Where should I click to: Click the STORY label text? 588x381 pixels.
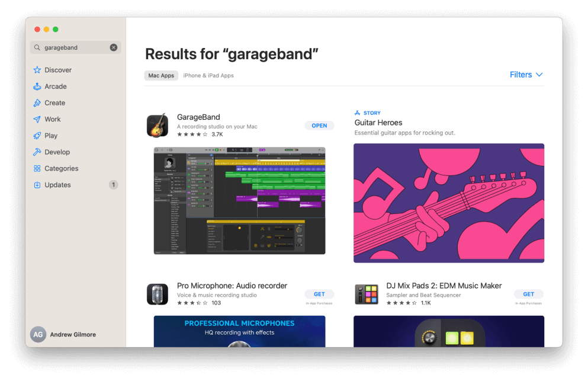372,113
